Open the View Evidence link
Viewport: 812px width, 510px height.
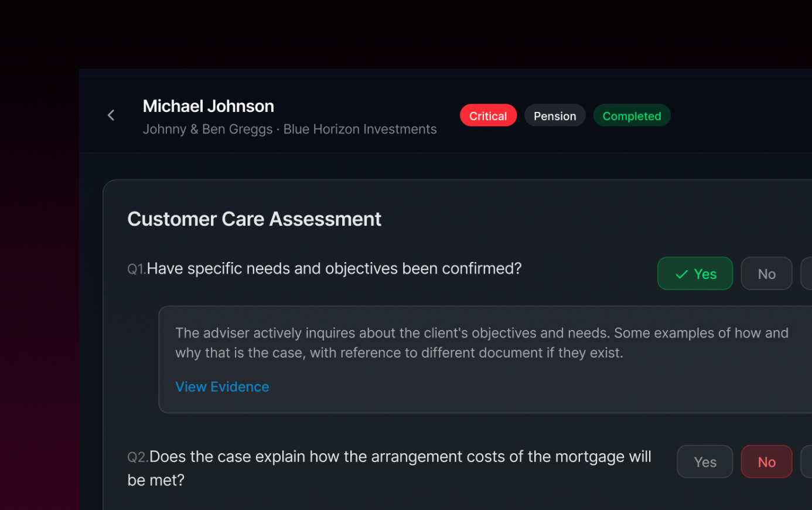pyautogui.click(x=222, y=387)
